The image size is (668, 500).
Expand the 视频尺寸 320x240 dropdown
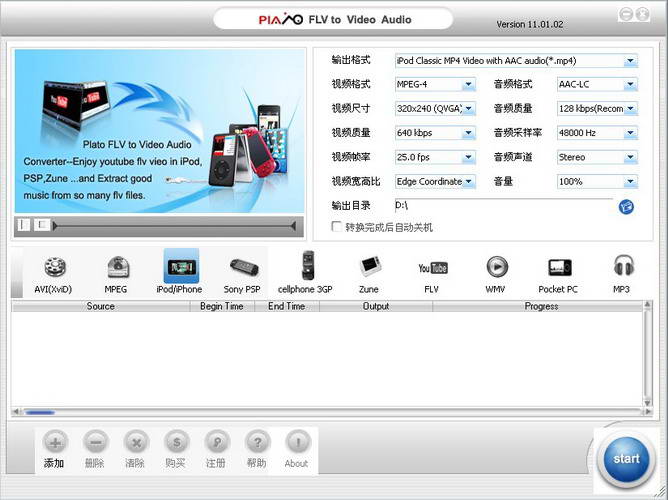(468, 109)
